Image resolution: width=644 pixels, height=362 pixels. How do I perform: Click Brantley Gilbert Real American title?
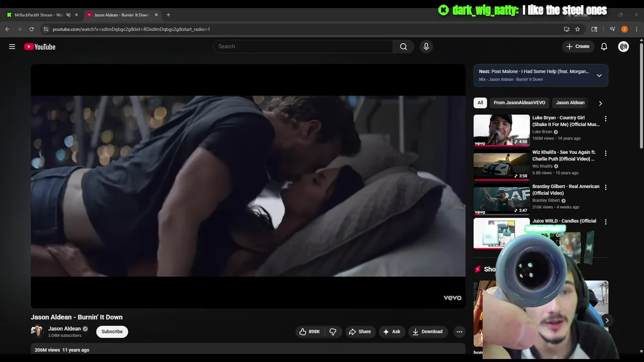click(566, 190)
